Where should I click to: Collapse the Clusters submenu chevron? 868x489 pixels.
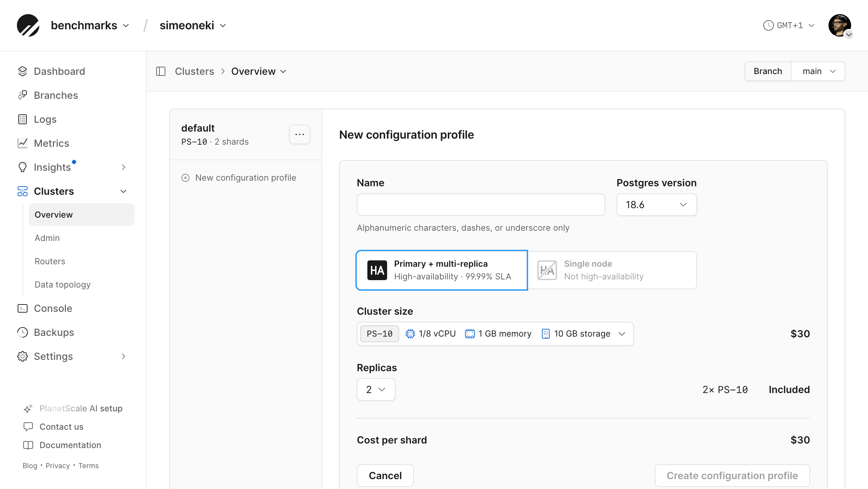123,191
